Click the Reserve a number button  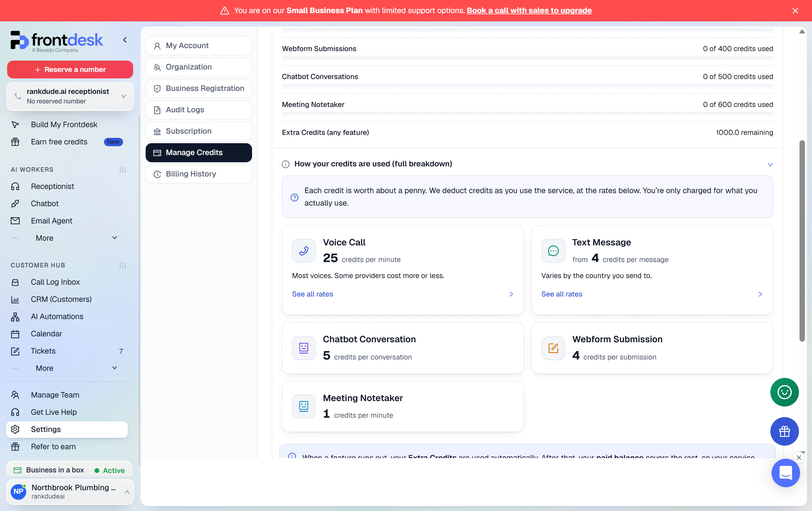tap(70, 70)
